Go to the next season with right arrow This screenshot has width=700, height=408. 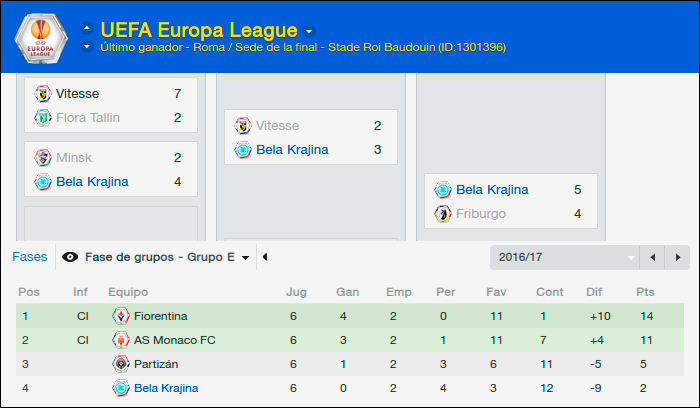click(677, 257)
